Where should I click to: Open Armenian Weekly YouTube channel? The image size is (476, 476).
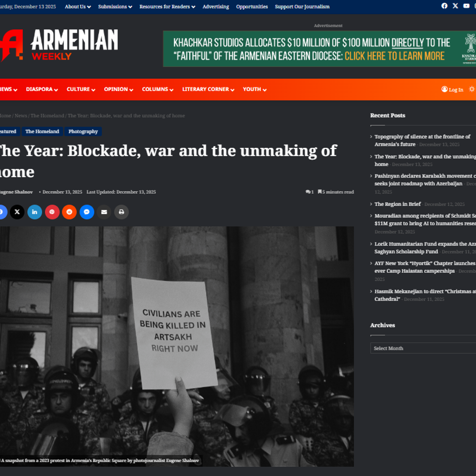pos(466,6)
